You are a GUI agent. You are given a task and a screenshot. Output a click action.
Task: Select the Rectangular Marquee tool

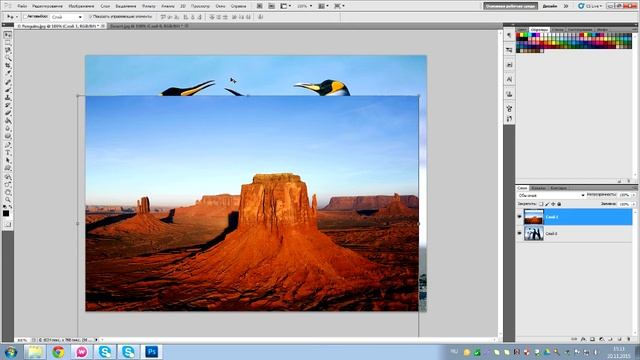click(8, 43)
